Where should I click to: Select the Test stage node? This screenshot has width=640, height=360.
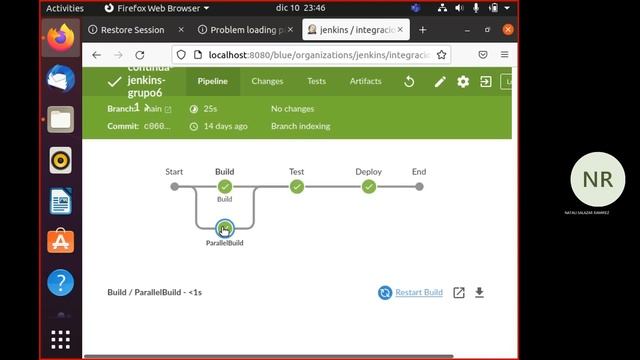point(297,187)
